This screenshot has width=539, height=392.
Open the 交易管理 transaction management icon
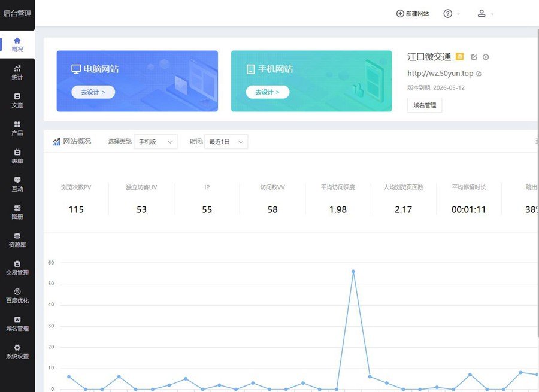tap(17, 263)
